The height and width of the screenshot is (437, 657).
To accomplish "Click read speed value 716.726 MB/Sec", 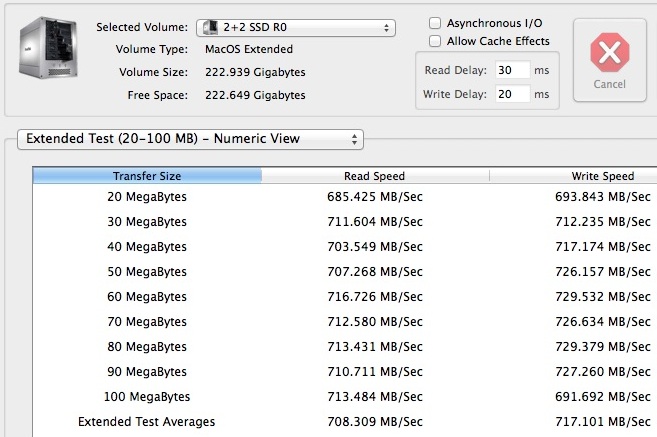I will 375,297.
